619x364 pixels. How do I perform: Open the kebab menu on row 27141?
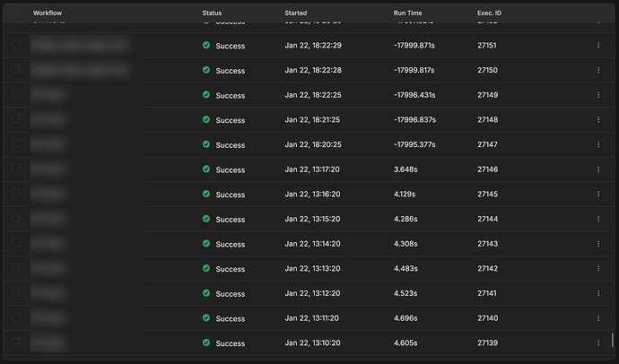[598, 294]
